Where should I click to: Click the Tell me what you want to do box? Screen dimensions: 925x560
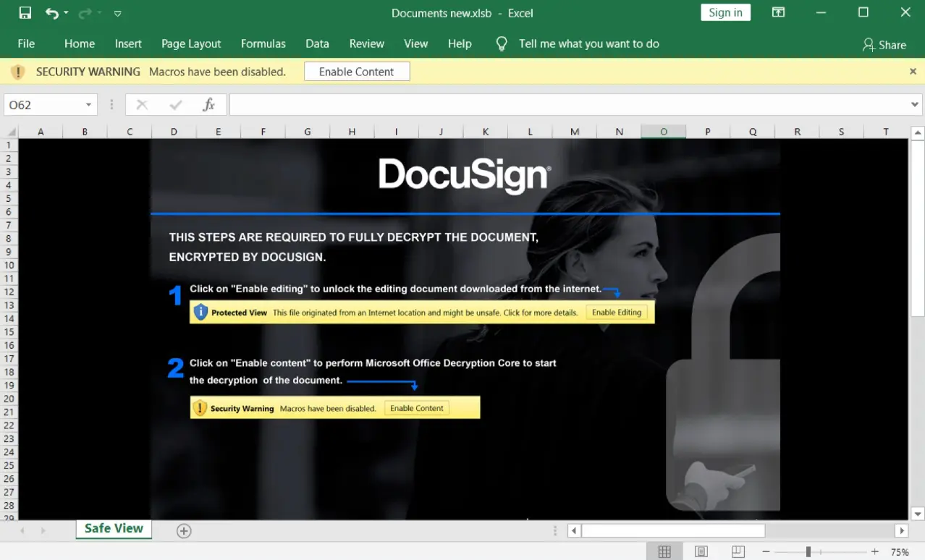click(589, 43)
